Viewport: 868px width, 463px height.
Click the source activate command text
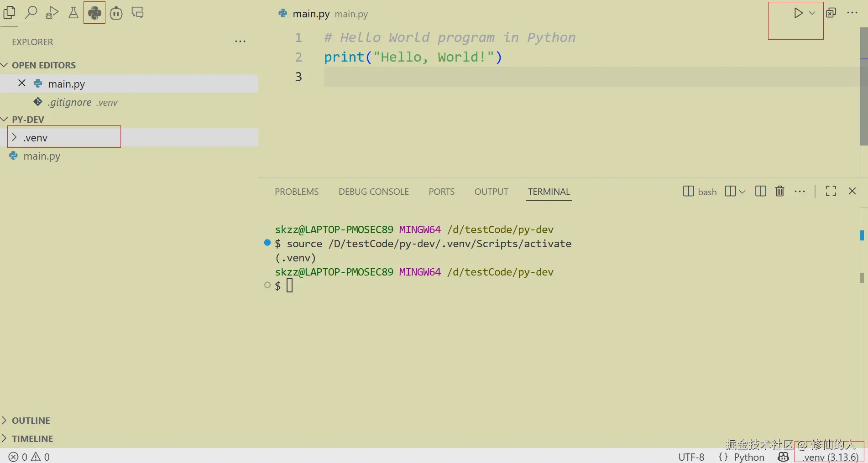429,244
